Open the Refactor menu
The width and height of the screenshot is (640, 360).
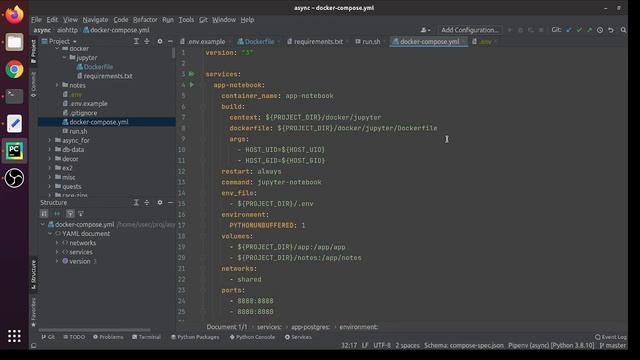145,20
